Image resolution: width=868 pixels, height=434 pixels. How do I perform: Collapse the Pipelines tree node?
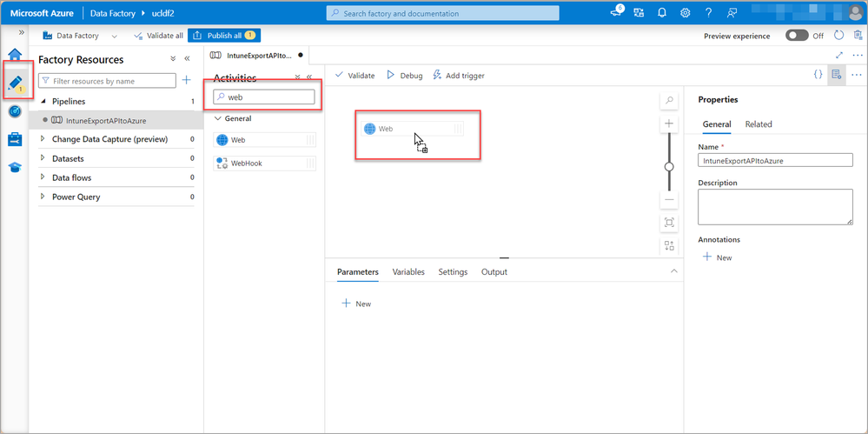point(43,102)
